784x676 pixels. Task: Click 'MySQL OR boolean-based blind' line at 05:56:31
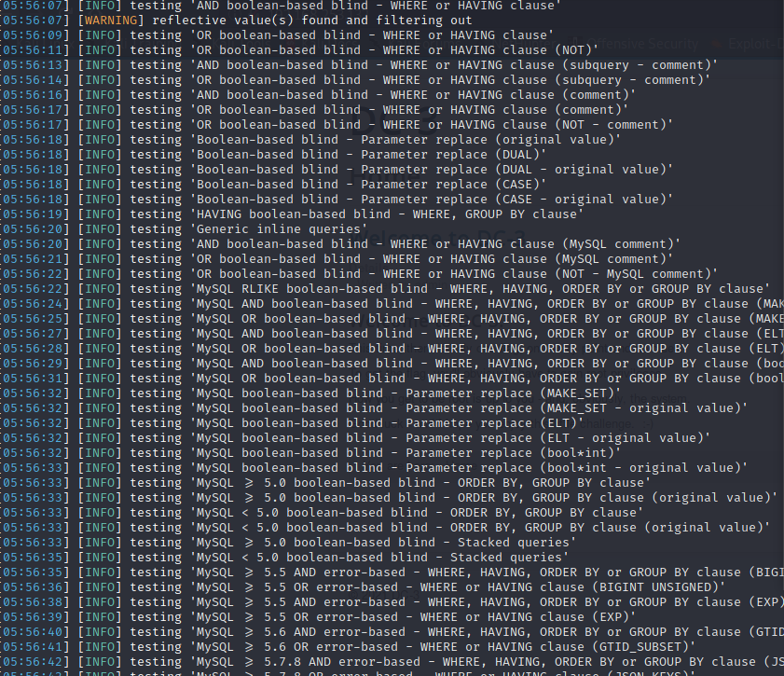(x=392, y=379)
